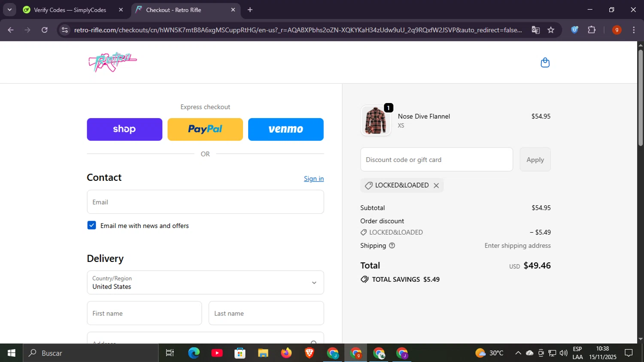Open the ESP LAA language indicator

point(578,353)
